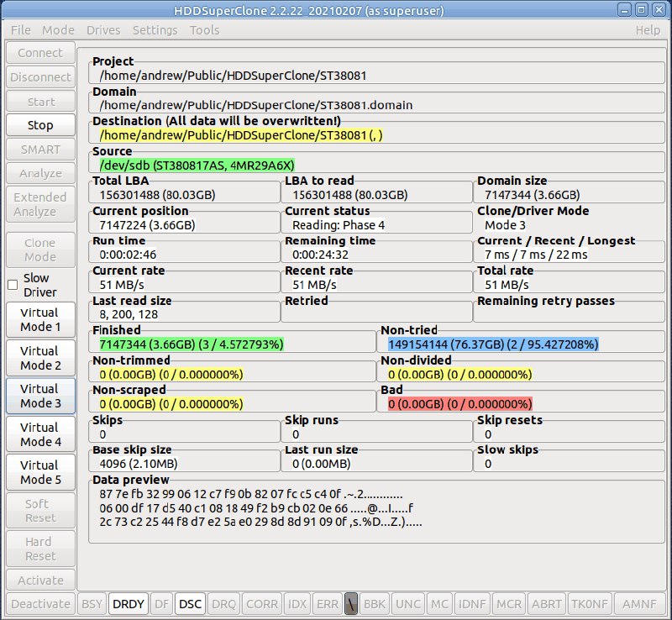Click the first Data preview hex line
The image size is (672, 620).
click(251, 494)
